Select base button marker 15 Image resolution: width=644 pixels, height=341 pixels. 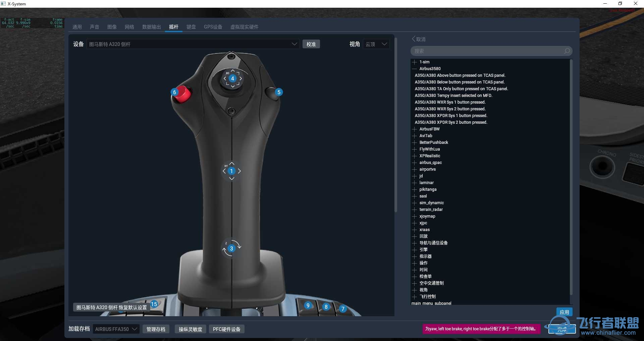tap(154, 304)
